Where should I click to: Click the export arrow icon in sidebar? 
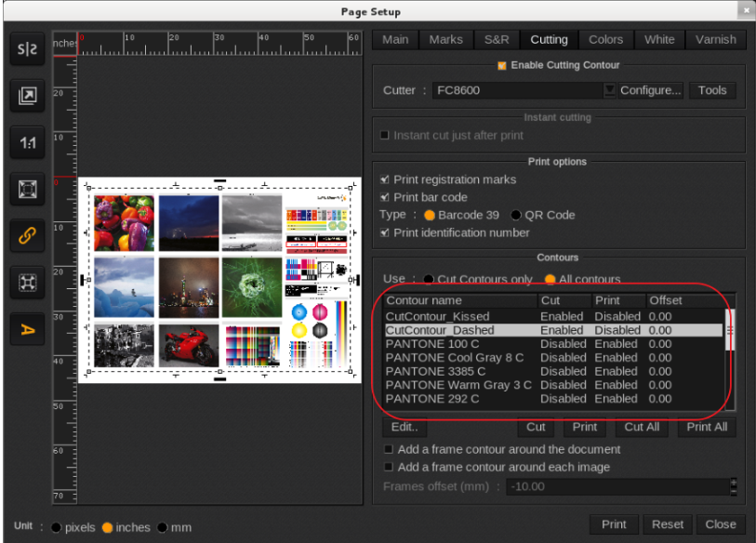click(x=24, y=95)
